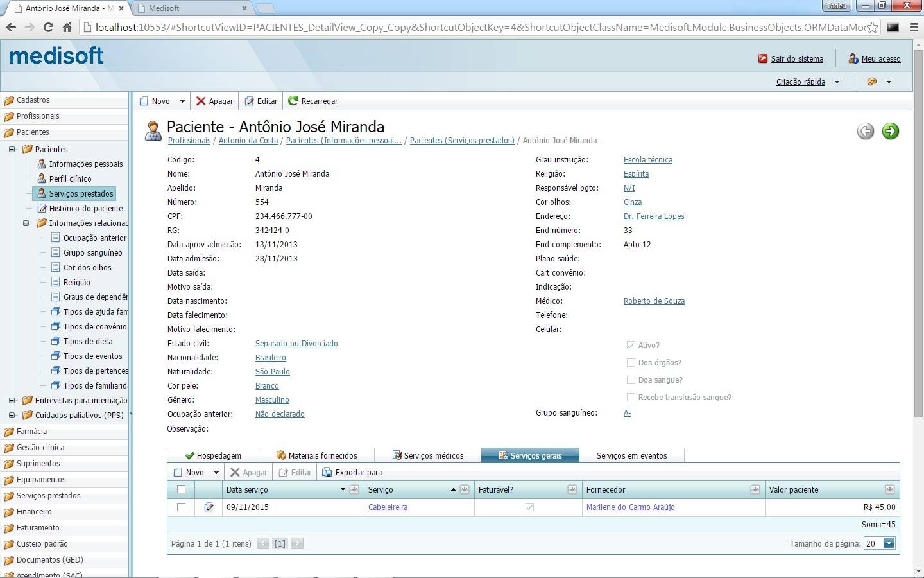This screenshot has width=924, height=578.
Task: Switch to the Materiais fornecidos tab
Action: tap(317, 455)
